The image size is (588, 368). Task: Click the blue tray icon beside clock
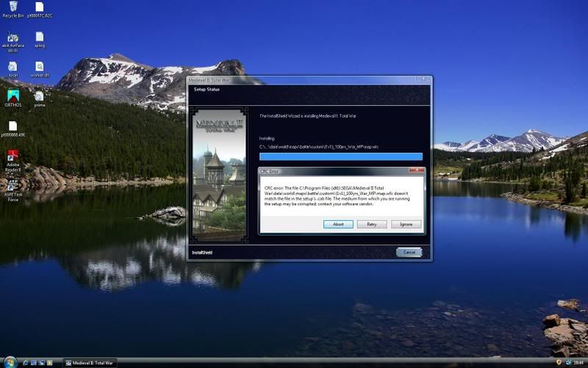[x=568, y=362]
